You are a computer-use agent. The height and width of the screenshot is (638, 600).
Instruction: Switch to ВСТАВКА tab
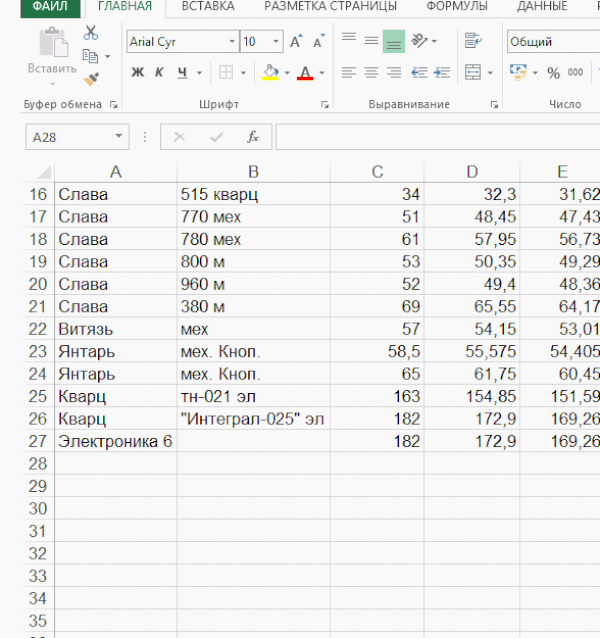pos(208,7)
